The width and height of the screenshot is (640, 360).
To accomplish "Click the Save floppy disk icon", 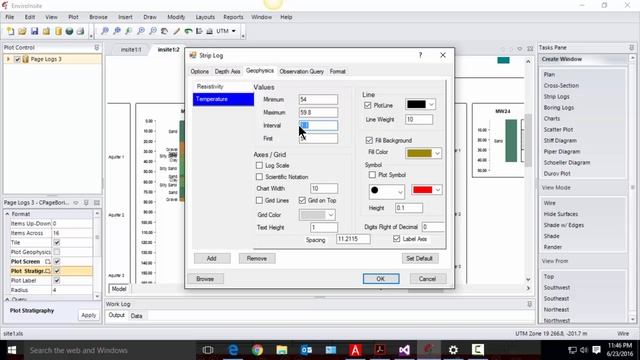I will pyautogui.click(x=34, y=31).
